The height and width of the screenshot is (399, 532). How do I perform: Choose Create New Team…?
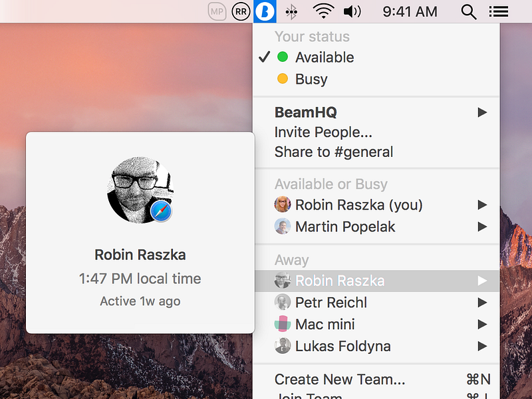(376, 379)
